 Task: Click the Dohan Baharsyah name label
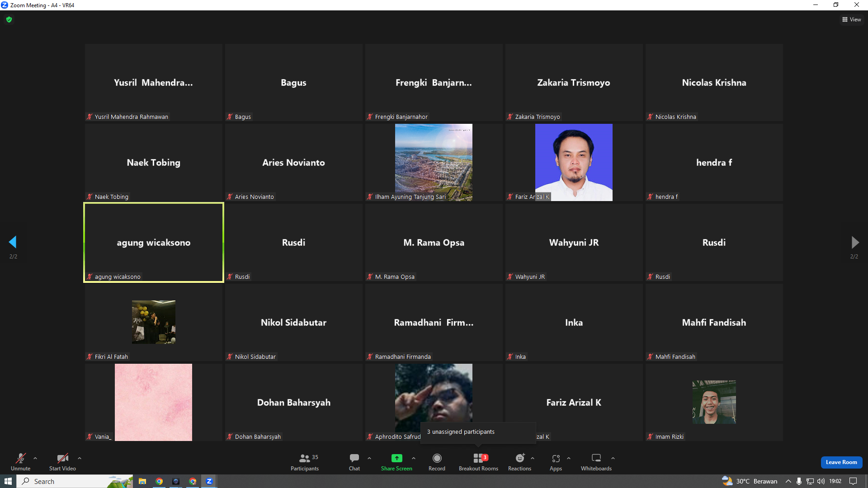(258, 436)
